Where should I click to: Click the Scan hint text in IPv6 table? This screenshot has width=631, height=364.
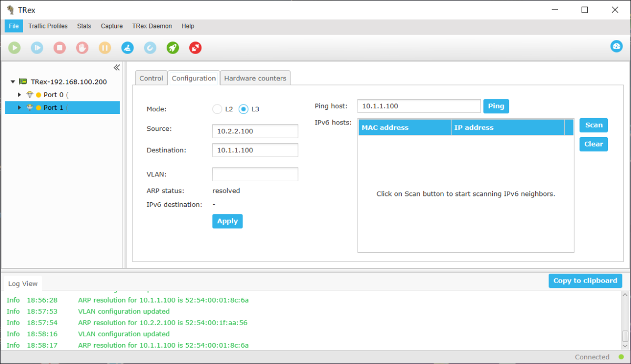(x=466, y=194)
